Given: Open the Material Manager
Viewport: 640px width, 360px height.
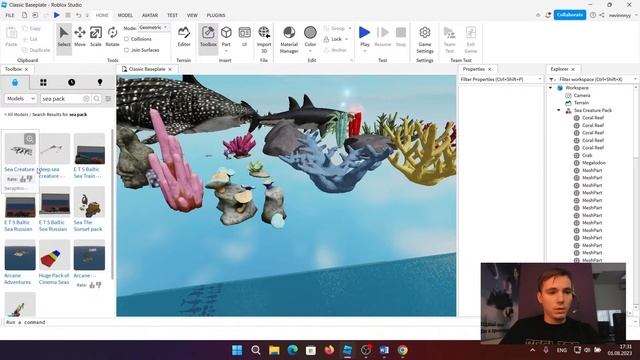Looking at the screenshot, I should [x=289, y=39].
